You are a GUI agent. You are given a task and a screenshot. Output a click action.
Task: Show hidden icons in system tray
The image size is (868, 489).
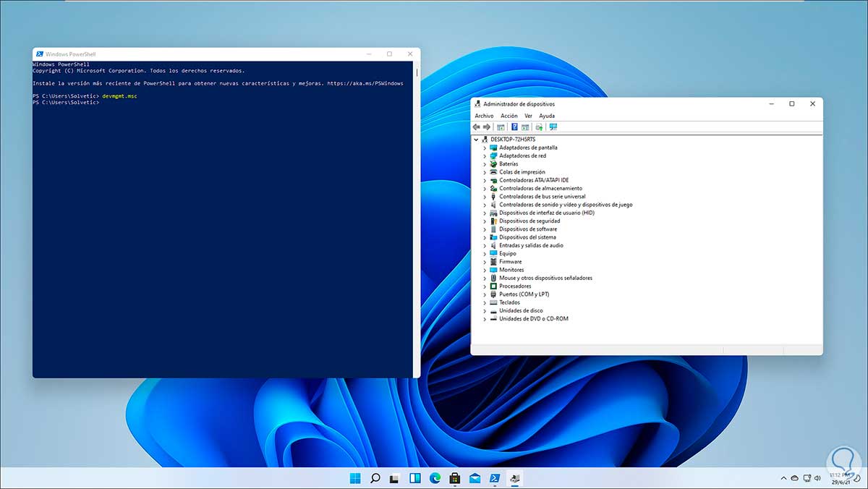pyautogui.click(x=785, y=478)
